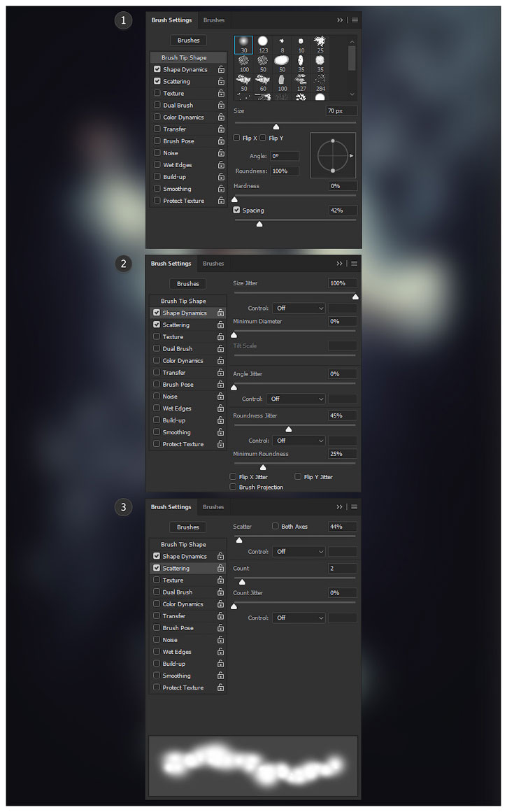Switch to Brushes tab in Size Jitter panel

pyautogui.click(x=213, y=264)
